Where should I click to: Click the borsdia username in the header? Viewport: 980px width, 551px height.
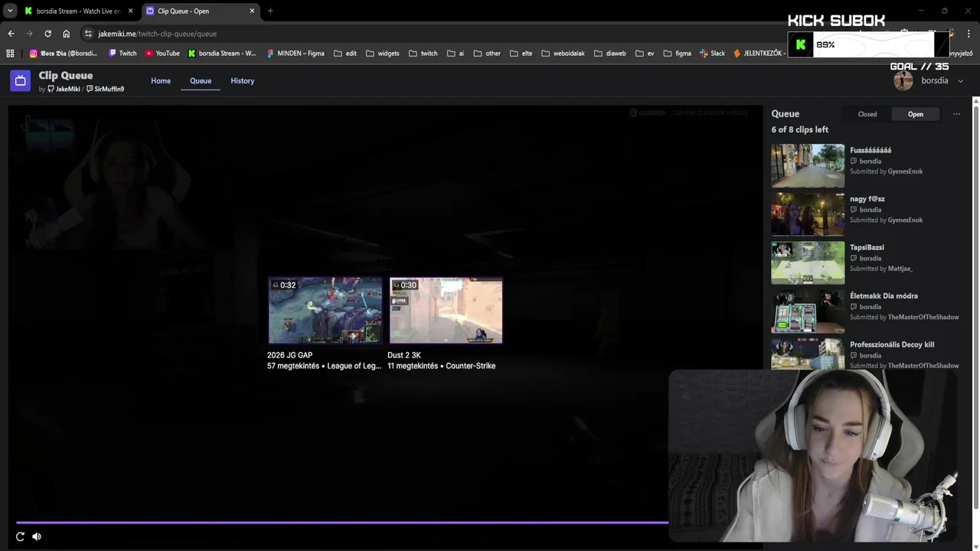(935, 81)
